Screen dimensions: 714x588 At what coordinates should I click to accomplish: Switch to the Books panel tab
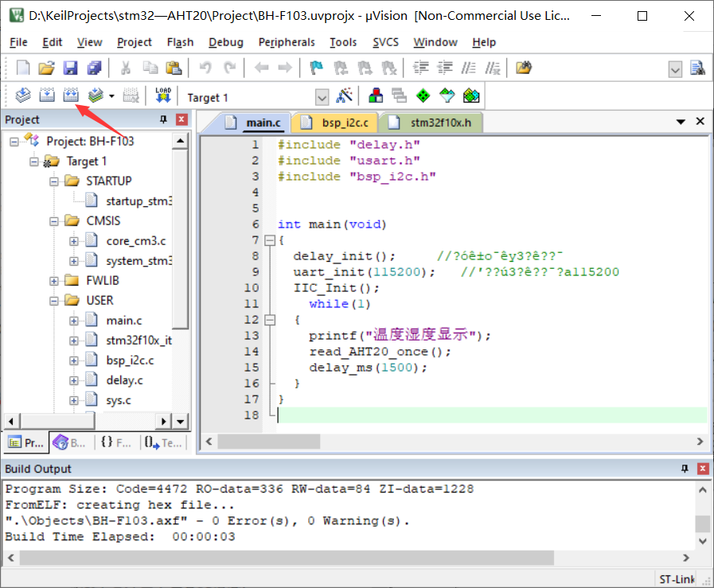(x=70, y=442)
